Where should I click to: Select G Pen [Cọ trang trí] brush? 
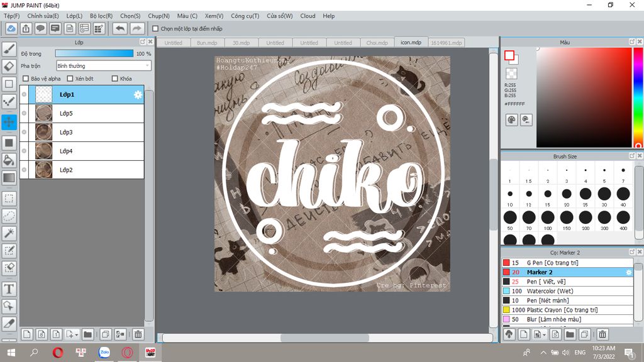coord(567,263)
